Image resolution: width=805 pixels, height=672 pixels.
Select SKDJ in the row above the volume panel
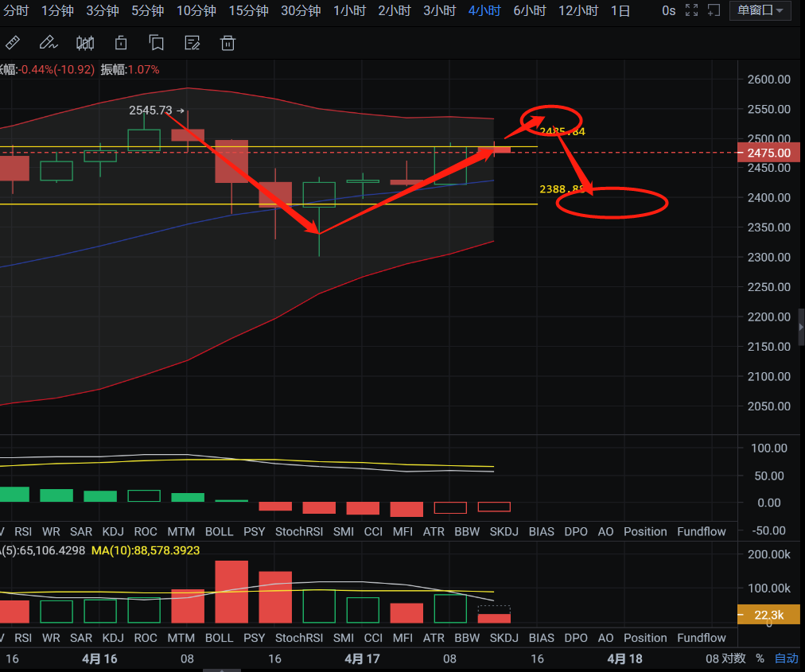tap(504, 531)
